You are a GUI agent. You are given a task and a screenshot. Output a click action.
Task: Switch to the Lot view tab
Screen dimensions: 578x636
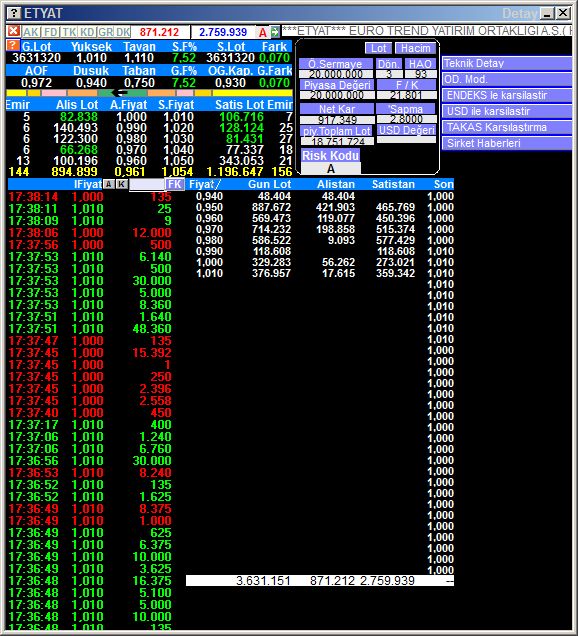(x=378, y=48)
